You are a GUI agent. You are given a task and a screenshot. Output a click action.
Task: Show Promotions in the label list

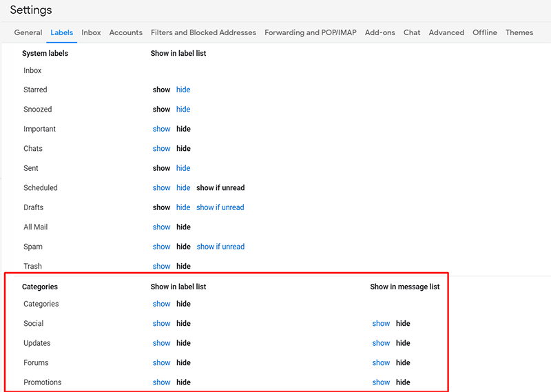coord(161,382)
